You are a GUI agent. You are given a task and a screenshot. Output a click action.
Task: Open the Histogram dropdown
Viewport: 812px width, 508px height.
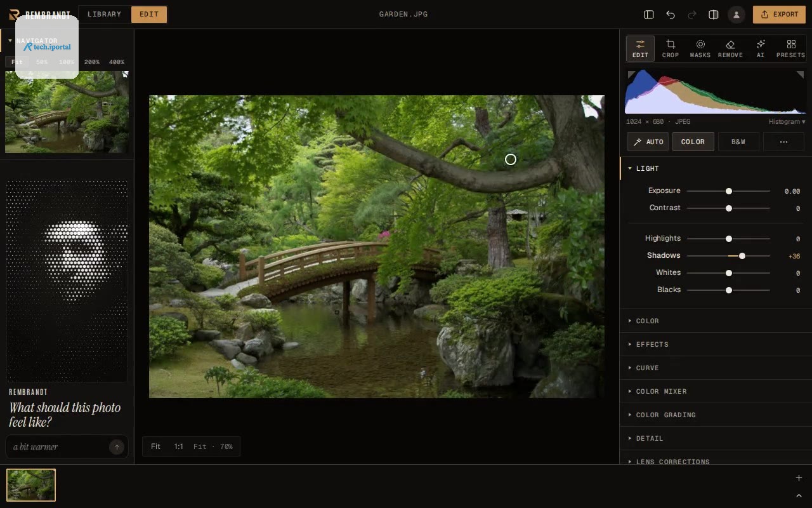(x=787, y=121)
